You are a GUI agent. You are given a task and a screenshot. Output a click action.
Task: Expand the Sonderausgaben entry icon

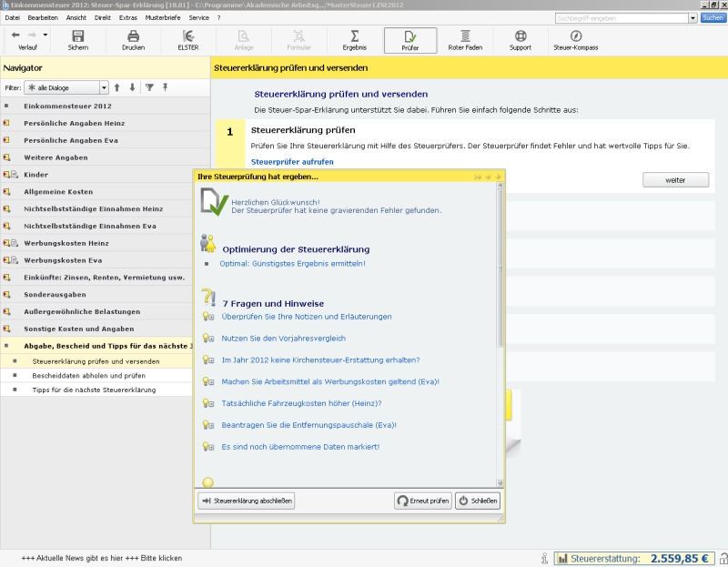tap(6, 294)
